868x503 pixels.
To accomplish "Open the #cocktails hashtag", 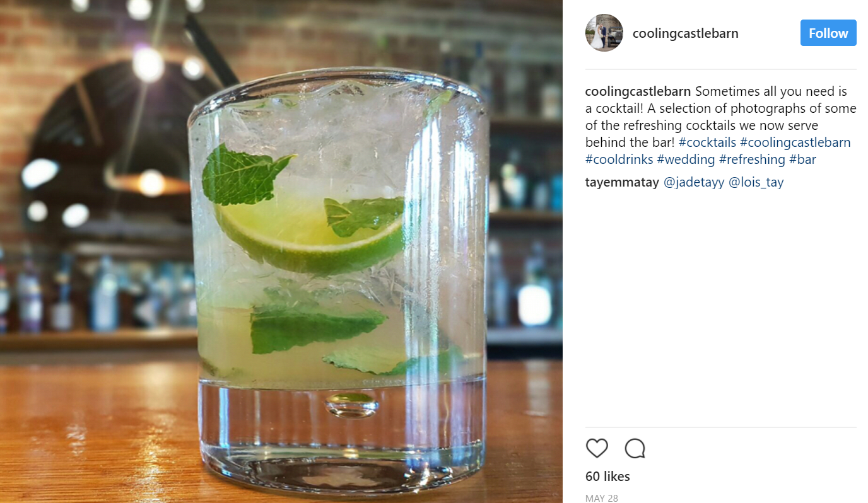I will pos(707,142).
